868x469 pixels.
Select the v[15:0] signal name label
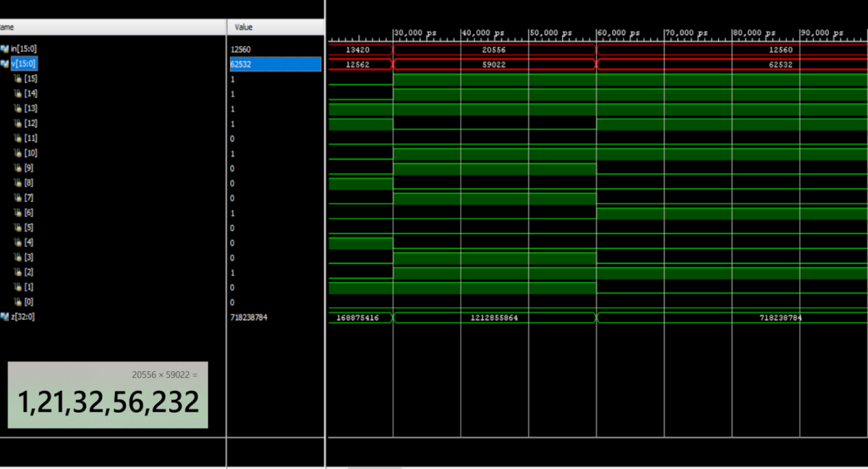25,64
